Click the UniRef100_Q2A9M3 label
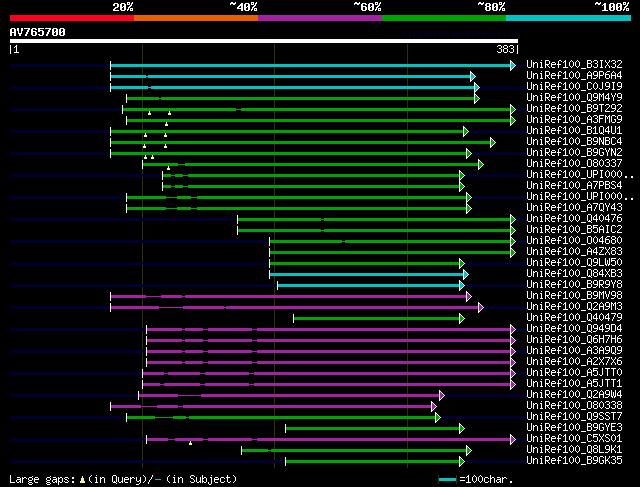 [574, 307]
